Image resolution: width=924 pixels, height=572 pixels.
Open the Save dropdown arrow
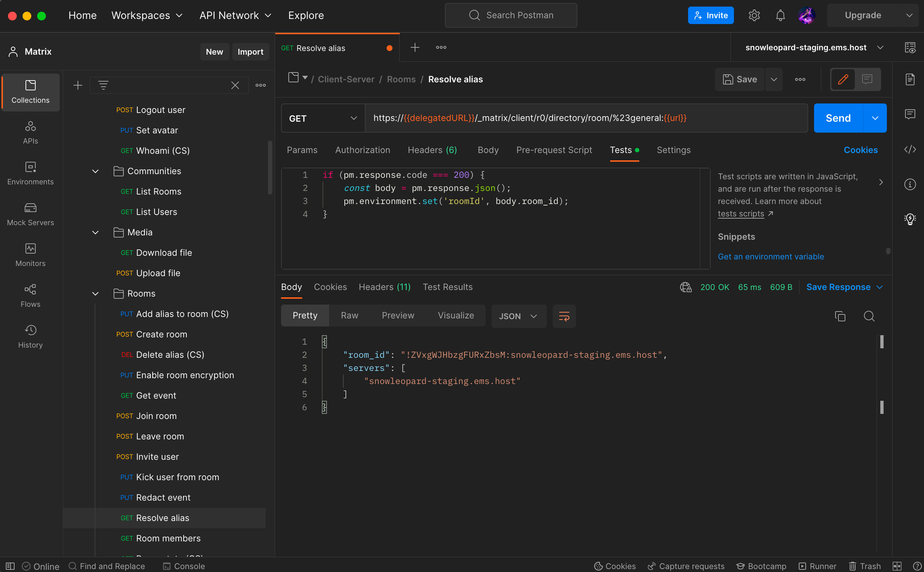pyautogui.click(x=774, y=79)
